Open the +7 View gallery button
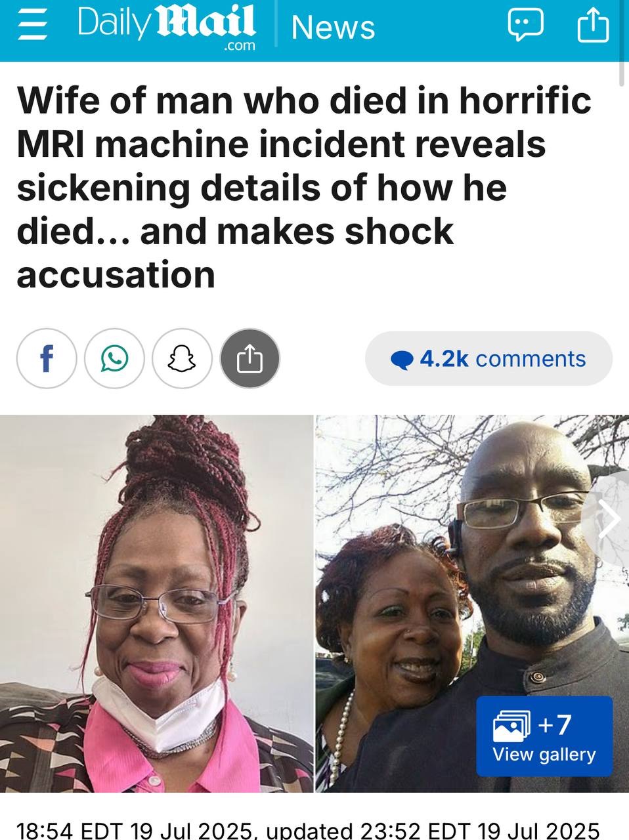The height and width of the screenshot is (840, 629). 544,736
